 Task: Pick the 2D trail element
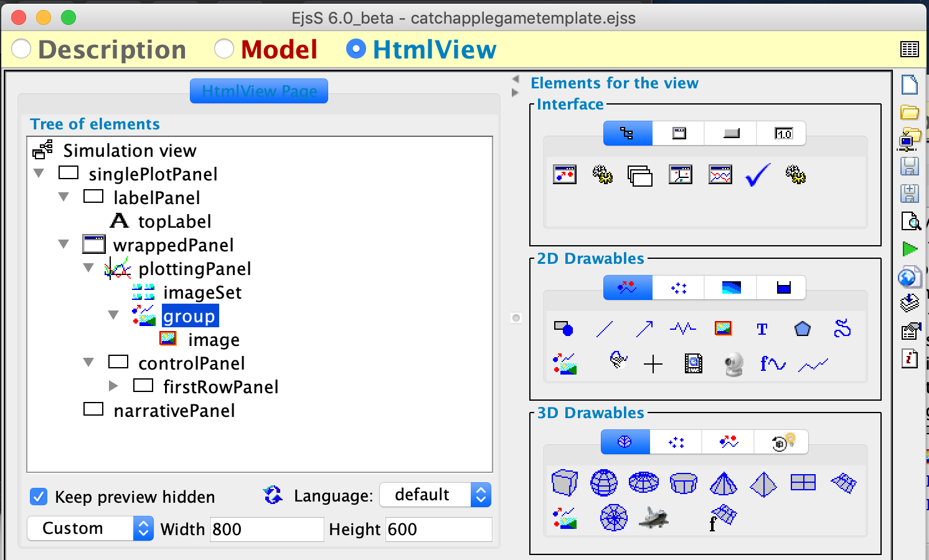tap(814, 365)
